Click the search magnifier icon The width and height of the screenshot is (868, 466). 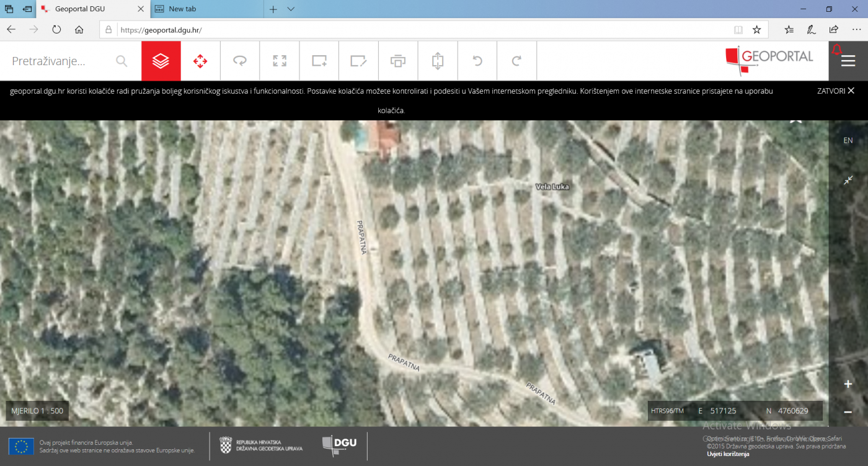(122, 61)
